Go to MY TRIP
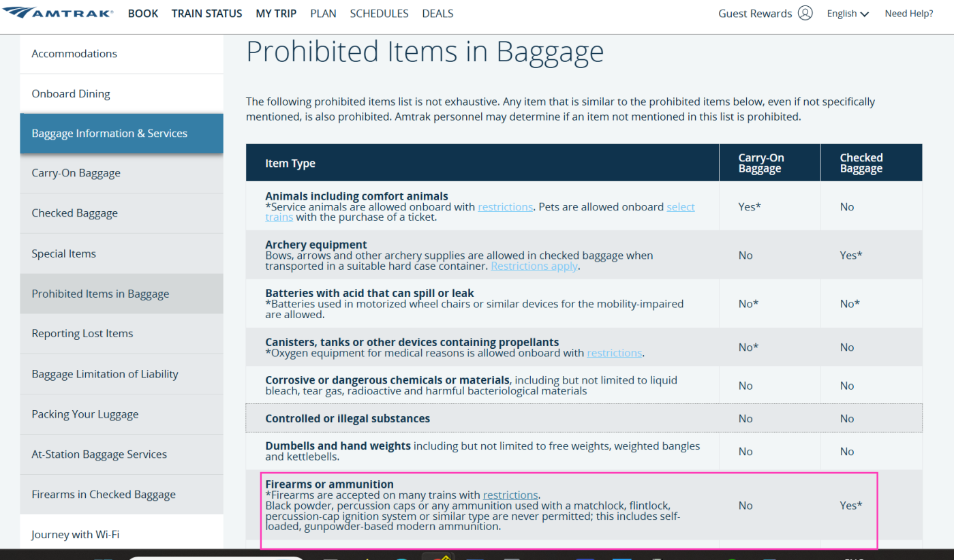954x560 pixels. [x=276, y=14]
